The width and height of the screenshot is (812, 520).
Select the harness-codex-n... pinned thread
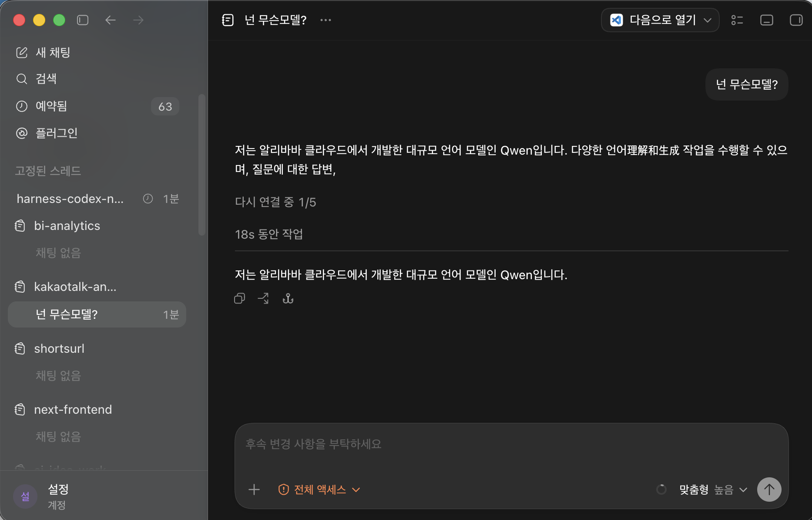click(97, 199)
